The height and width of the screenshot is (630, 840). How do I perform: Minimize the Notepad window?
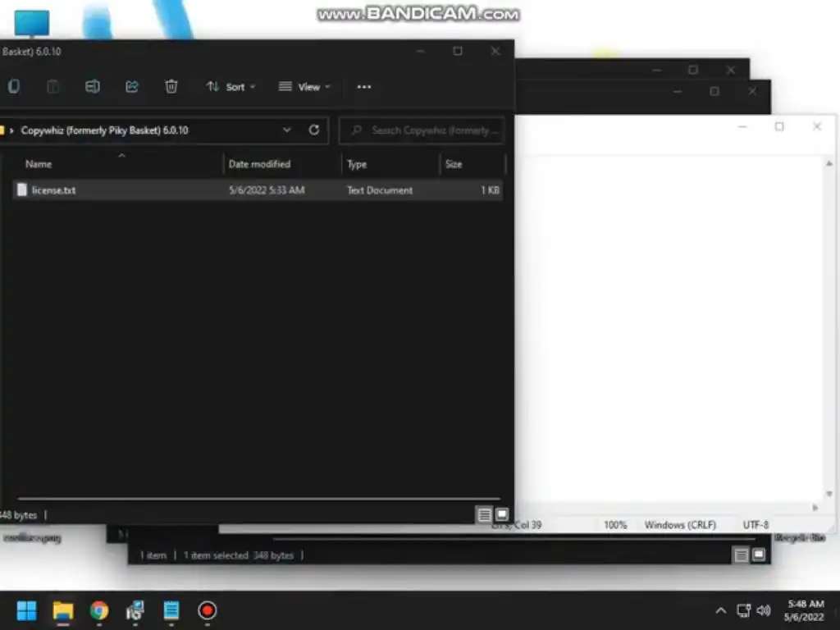742,126
